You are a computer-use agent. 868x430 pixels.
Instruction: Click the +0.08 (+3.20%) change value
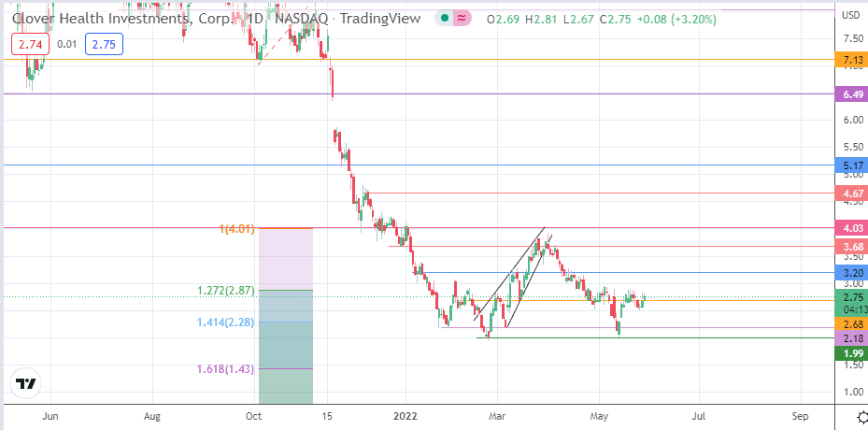[x=676, y=20]
